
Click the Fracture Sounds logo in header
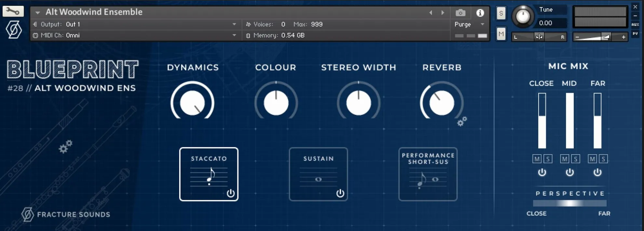pos(14,30)
